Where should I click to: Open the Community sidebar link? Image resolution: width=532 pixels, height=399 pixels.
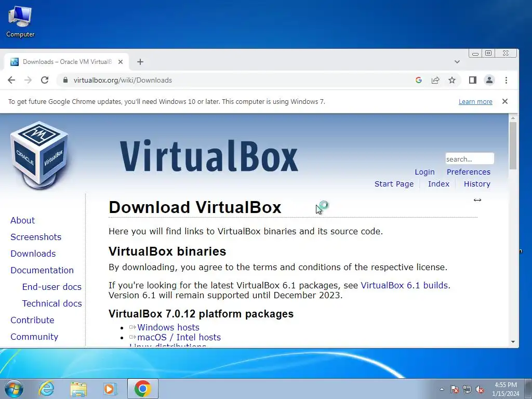click(34, 337)
